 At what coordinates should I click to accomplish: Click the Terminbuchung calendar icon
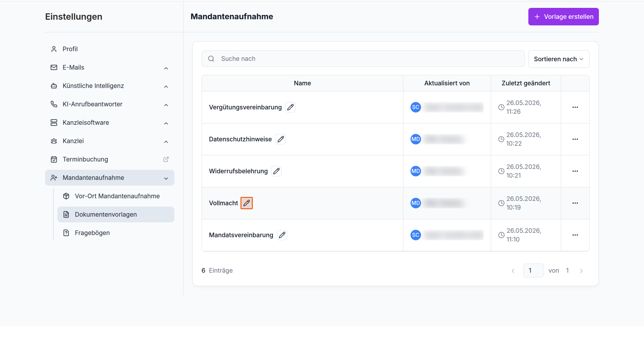(x=54, y=159)
